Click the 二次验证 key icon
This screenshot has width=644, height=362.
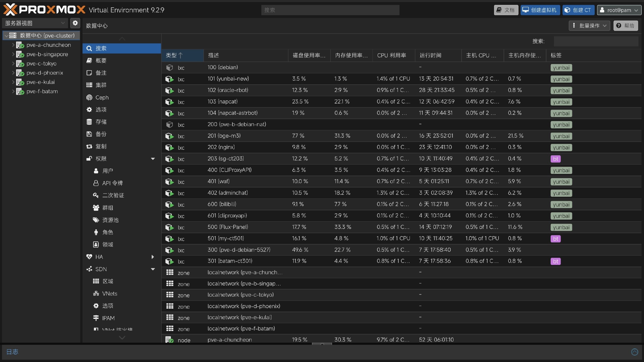point(96,195)
